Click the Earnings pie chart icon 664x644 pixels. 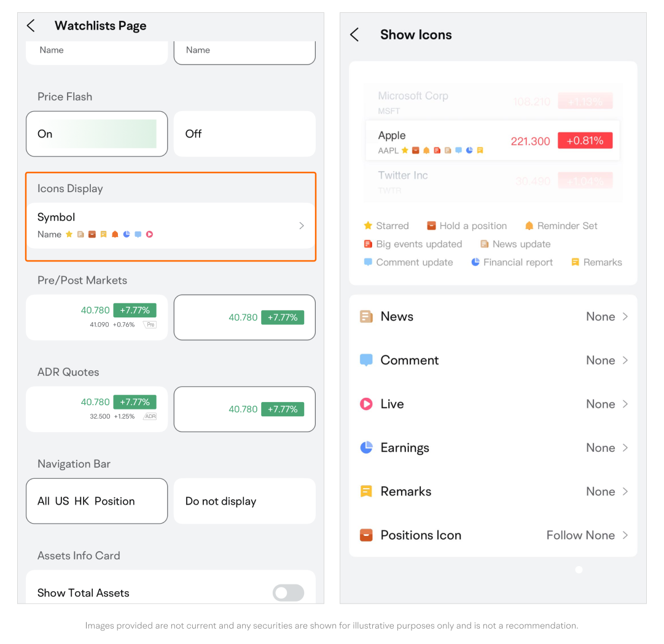[x=366, y=448]
